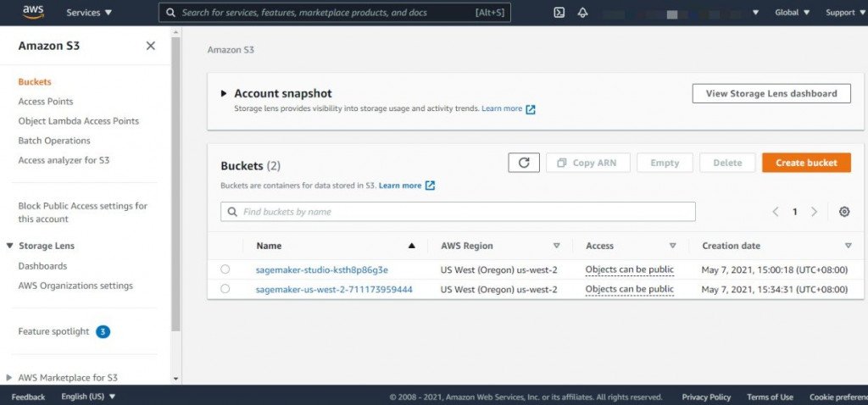The width and height of the screenshot is (868, 405).
Task: Click the search magnifier in top bar
Action: tap(171, 12)
